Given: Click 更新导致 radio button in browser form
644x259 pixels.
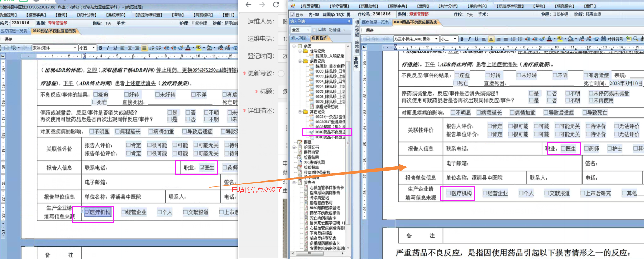Looking at the screenshot, I should [x=281, y=74].
